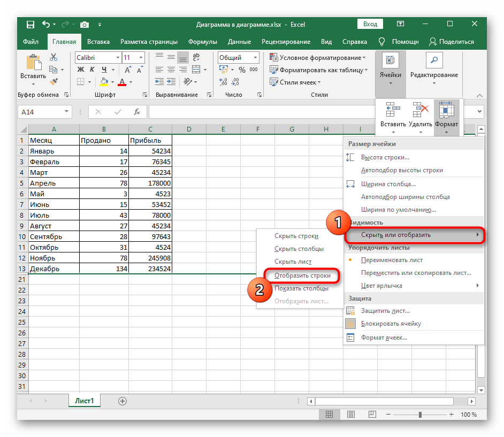504x437 pixels.
Task: Click the Cut scissors icon
Action: pyautogui.click(x=54, y=58)
